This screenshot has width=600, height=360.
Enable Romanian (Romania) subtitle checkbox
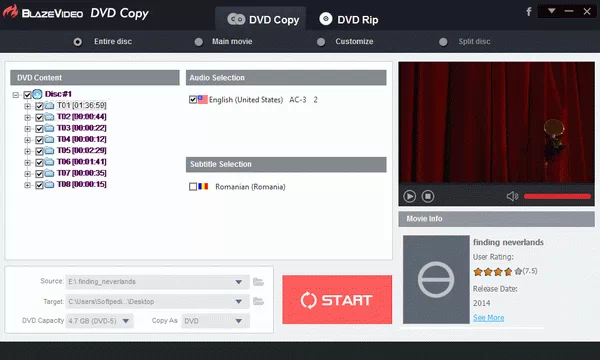tap(193, 187)
